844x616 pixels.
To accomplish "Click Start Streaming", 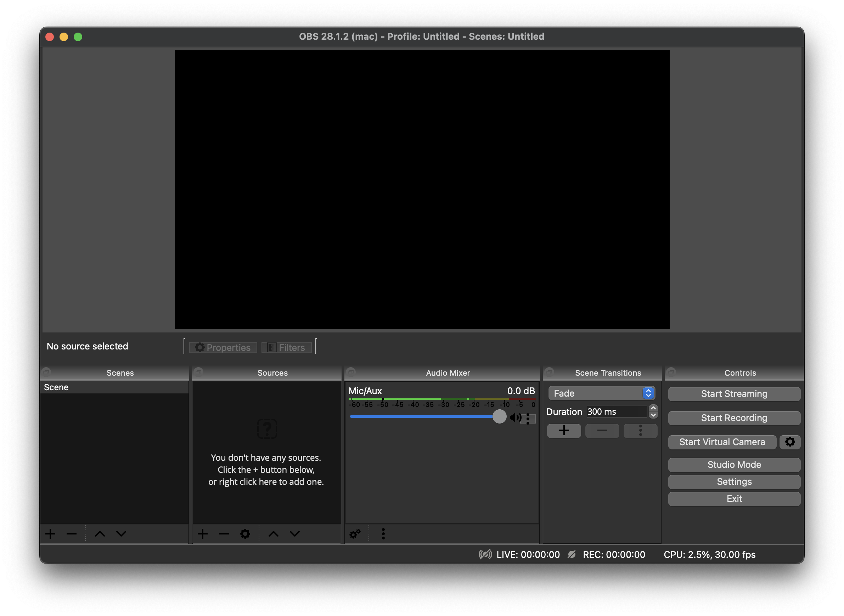I will [x=734, y=394].
